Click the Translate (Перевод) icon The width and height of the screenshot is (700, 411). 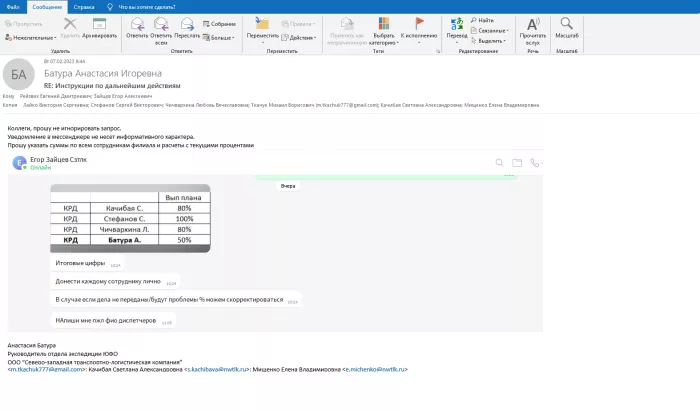tap(456, 25)
